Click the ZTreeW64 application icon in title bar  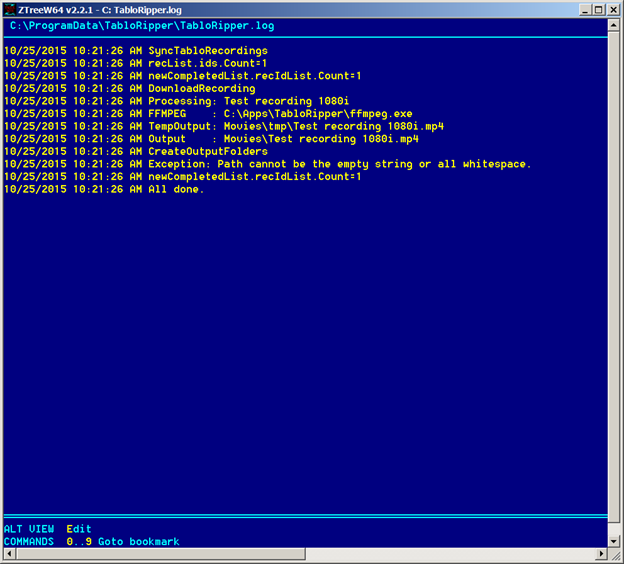[x=10, y=10]
